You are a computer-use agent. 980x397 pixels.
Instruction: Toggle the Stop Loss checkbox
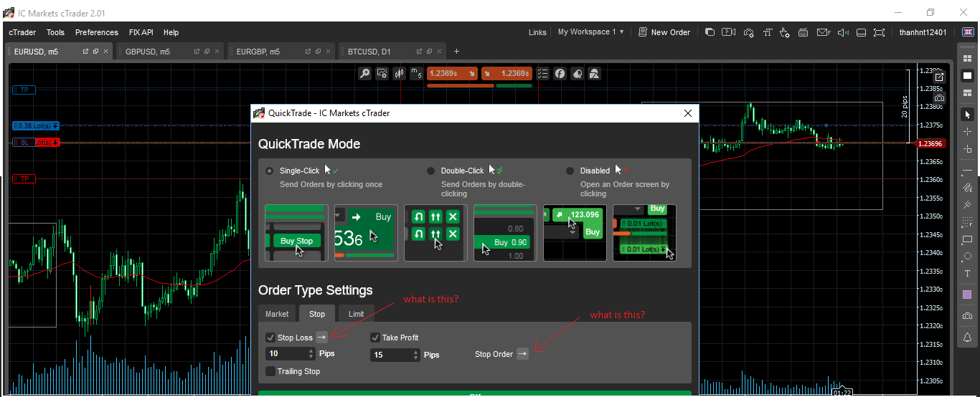[x=270, y=338]
